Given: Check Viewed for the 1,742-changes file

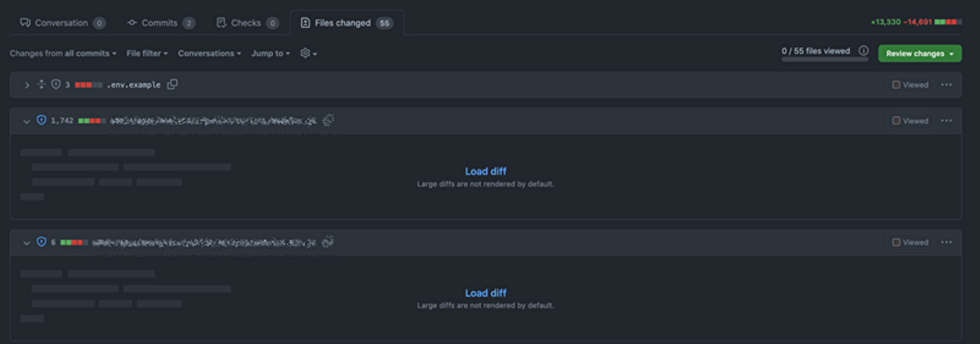Looking at the screenshot, I should click(896, 121).
